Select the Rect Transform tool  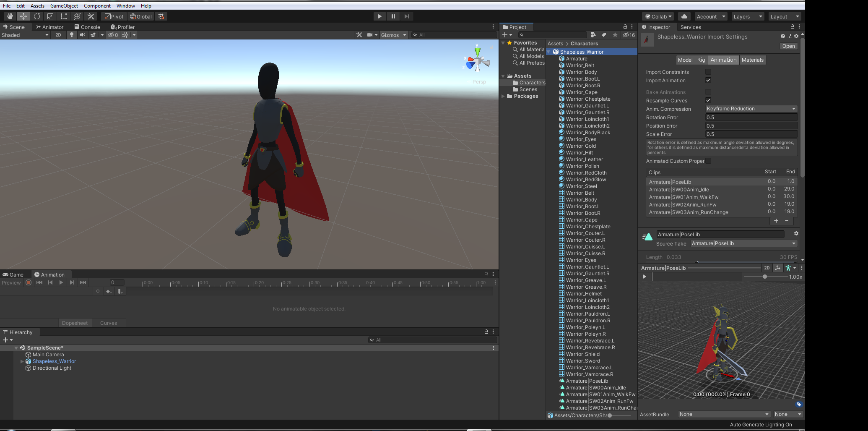64,16
